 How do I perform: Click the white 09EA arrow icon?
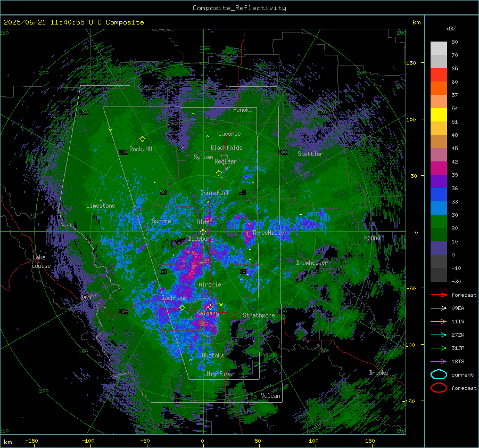(439, 308)
